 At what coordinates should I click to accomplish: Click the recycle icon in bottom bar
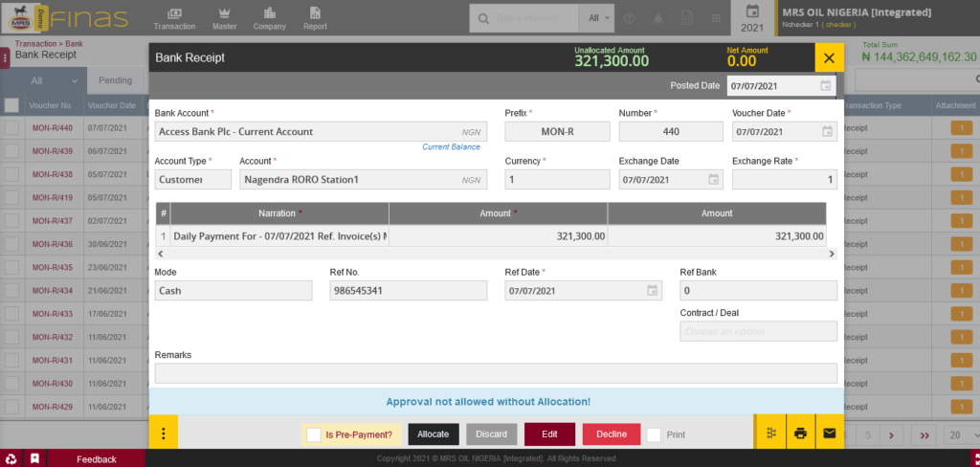[11, 458]
